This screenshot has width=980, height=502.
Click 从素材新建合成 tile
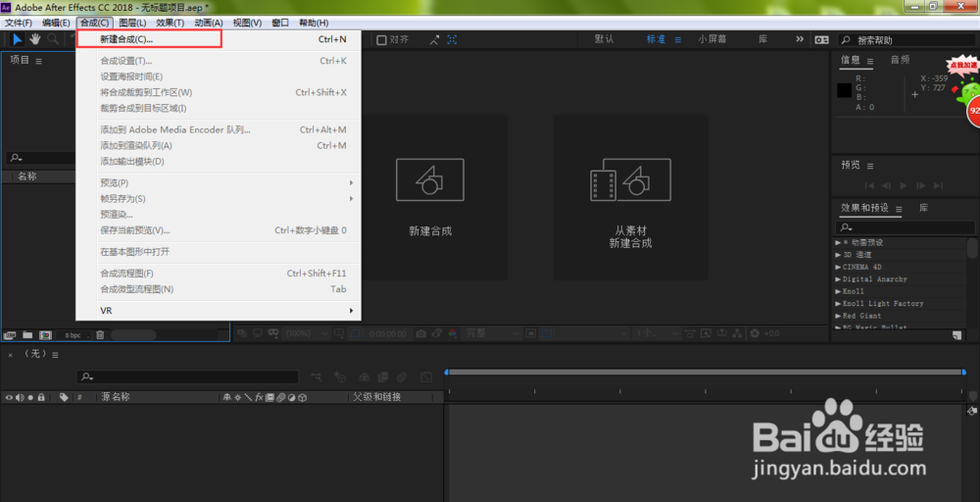[x=630, y=197]
